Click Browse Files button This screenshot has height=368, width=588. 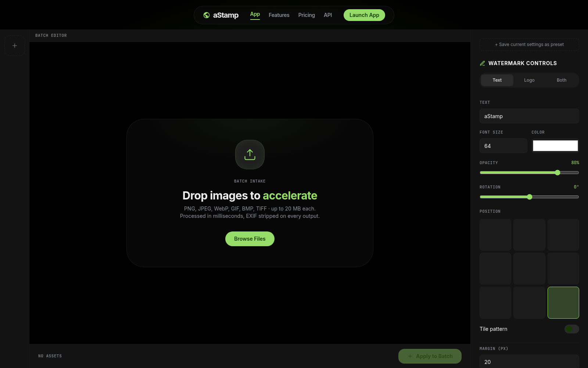click(x=250, y=239)
